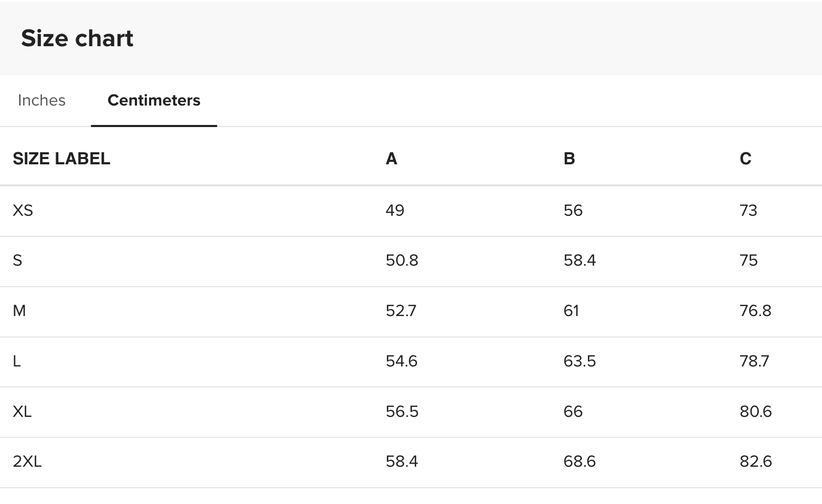Select the XS size row label
The image size is (822, 504).
(23, 211)
